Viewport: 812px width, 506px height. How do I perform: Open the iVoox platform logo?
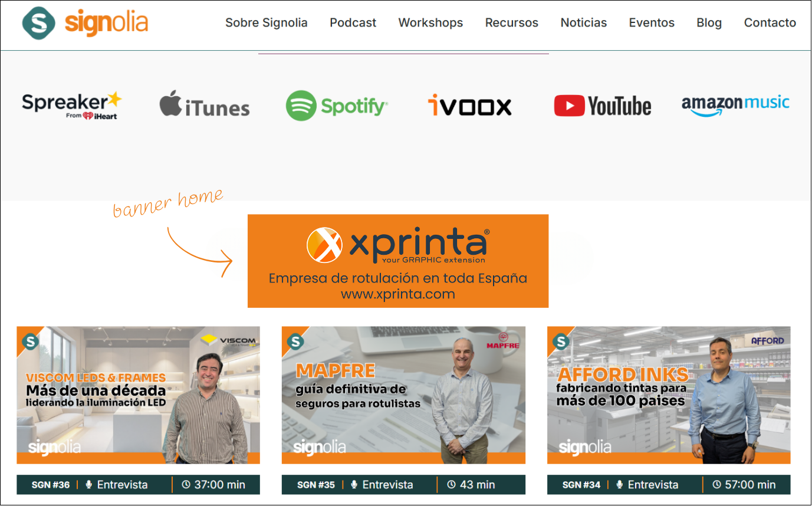tap(469, 106)
